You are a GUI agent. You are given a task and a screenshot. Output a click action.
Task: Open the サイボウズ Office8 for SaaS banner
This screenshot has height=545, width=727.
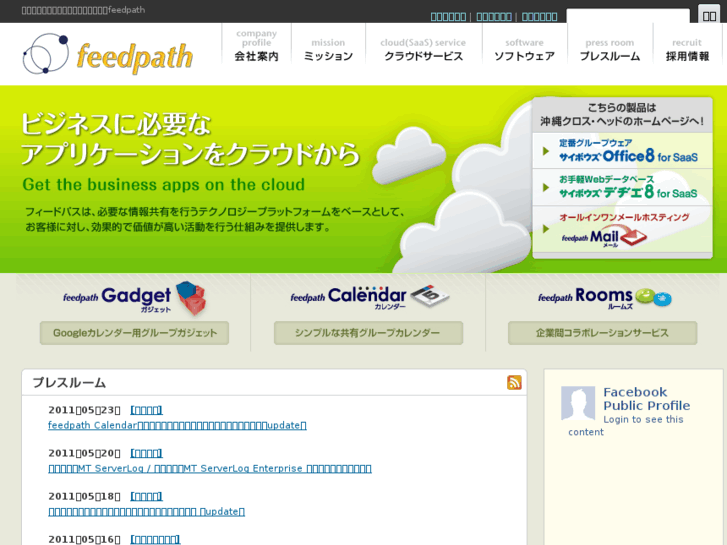coord(622,151)
